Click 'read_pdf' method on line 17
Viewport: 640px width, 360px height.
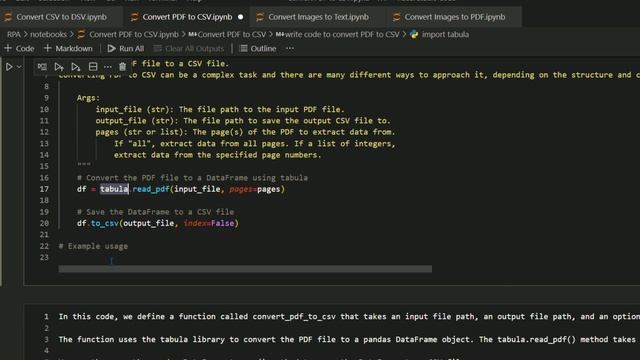click(151, 189)
